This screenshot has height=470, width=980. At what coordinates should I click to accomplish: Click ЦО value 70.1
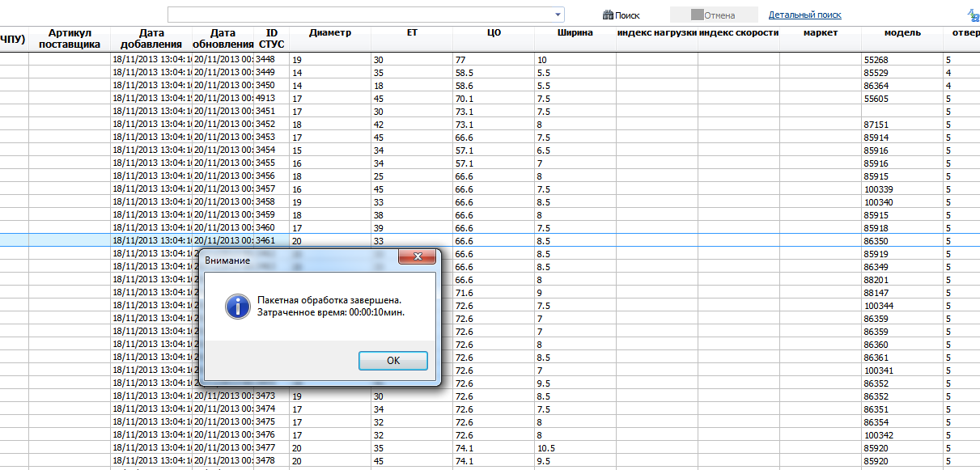pos(464,99)
